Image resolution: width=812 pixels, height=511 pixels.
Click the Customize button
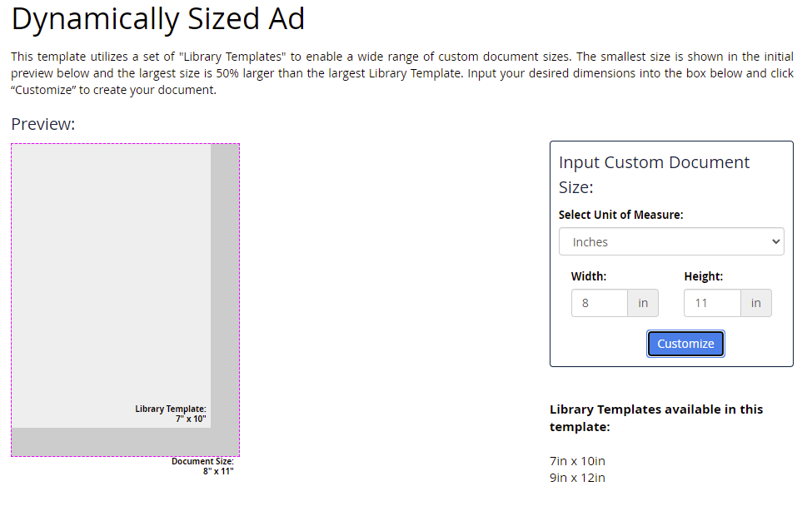tap(685, 344)
